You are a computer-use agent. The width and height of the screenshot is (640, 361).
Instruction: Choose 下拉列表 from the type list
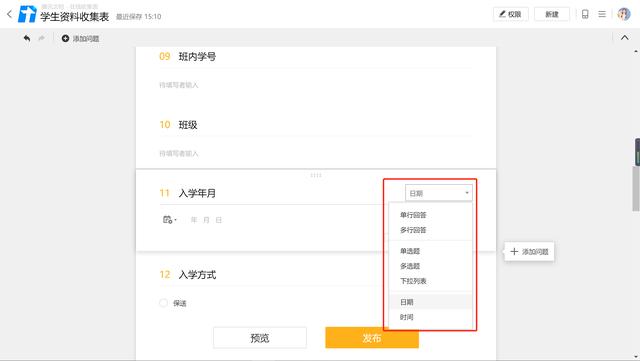tap(413, 281)
